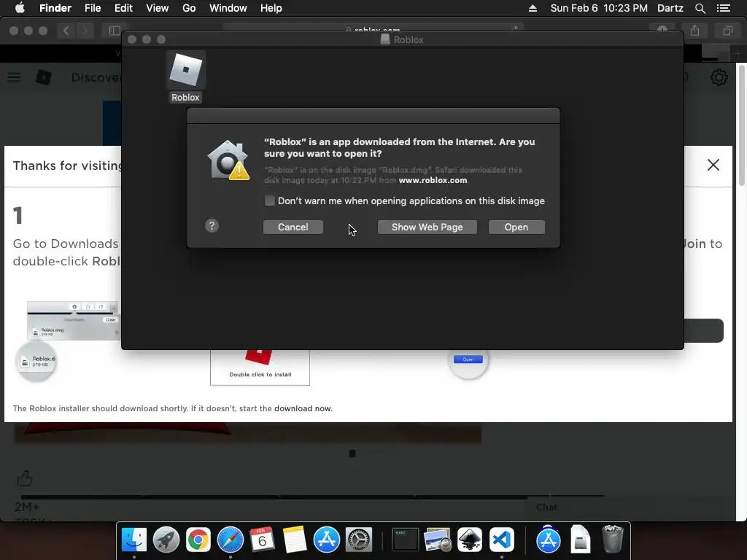This screenshot has width=747, height=560.
Task: Click the eject icon in the menu bar
Action: [x=533, y=8]
